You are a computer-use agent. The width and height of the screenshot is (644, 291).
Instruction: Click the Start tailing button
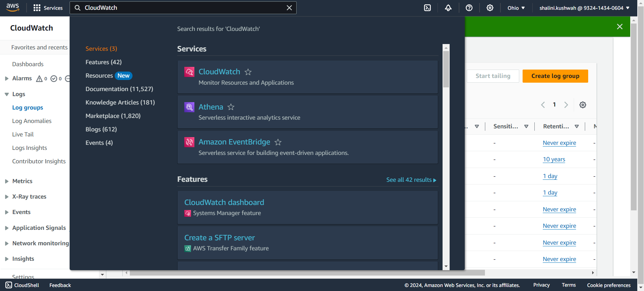coord(493,76)
